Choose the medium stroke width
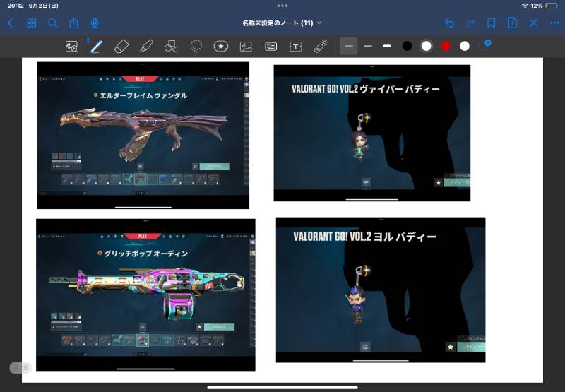The width and height of the screenshot is (565, 392). (368, 46)
